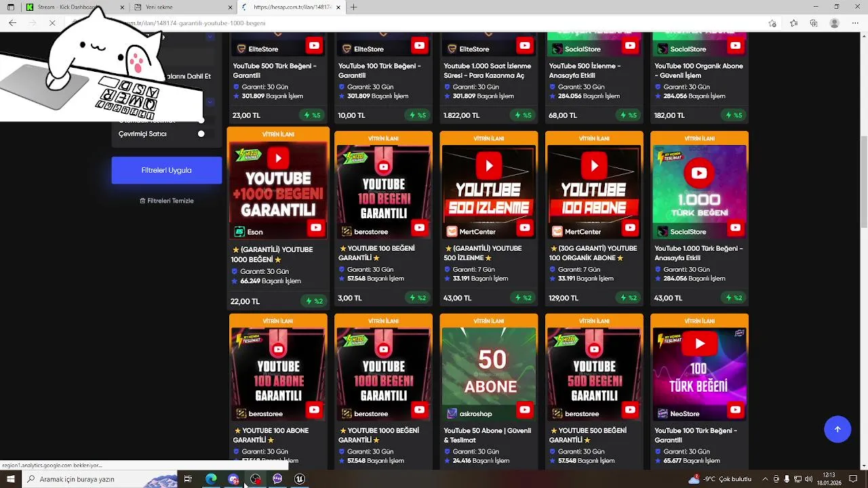Click the page vertical scrollbar thumb
This screenshot has width=868, height=488.
tap(863, 182)
